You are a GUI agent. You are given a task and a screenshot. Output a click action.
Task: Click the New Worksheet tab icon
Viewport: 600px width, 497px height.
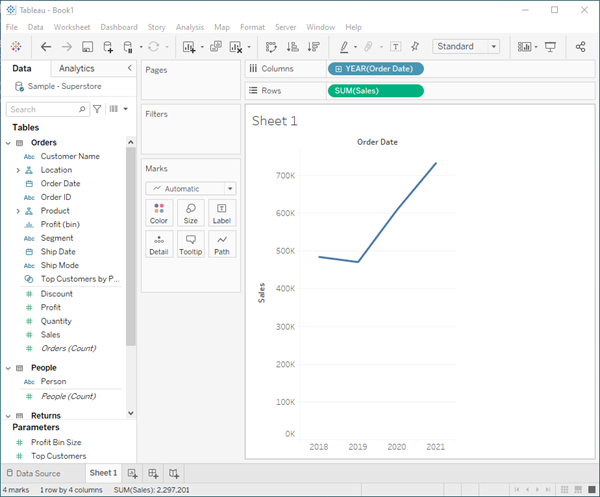pyautogui.click(x=133, y=473)
